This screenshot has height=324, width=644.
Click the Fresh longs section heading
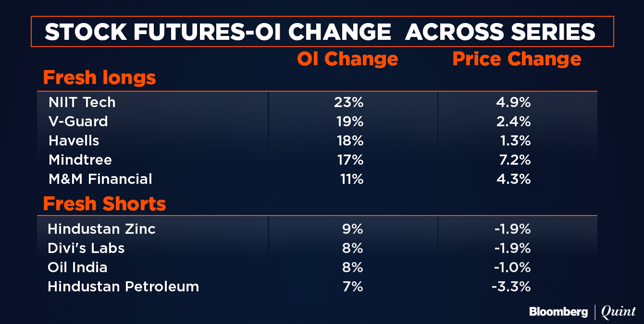click(x=99, y=77)
